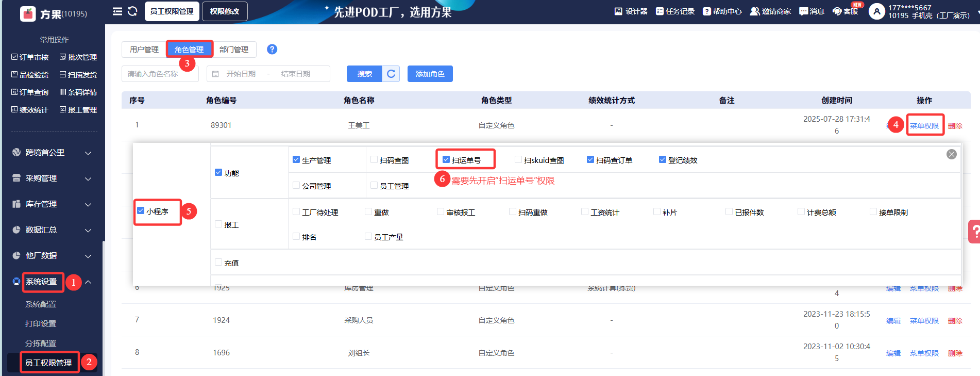Open the 帮助中心 help center
980x376 pixels.
722,11
